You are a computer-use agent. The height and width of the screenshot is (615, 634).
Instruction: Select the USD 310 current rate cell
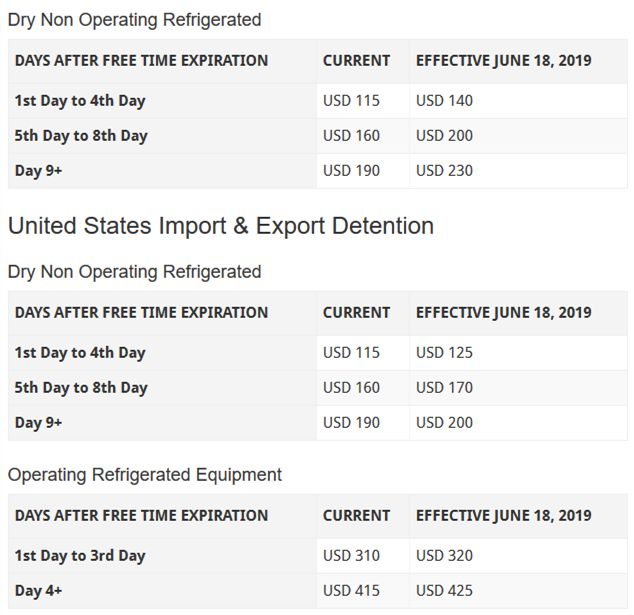[x=351, y=556]
